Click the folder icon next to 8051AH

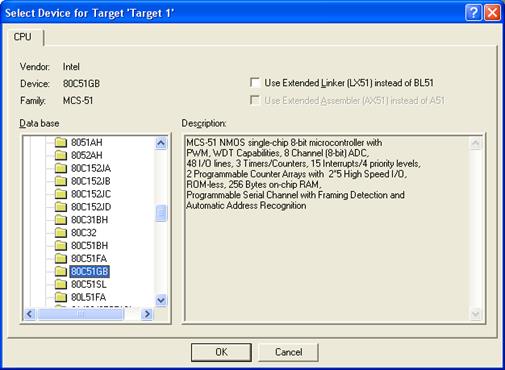[61, 142]
